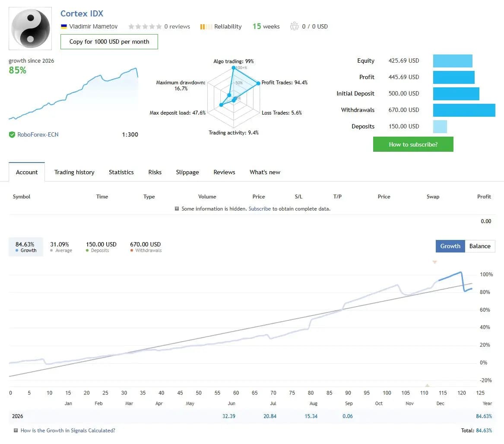504x444 pixels.
Task: Click the icon beside the Growth calculation link
Action: (x=16, y=431)
